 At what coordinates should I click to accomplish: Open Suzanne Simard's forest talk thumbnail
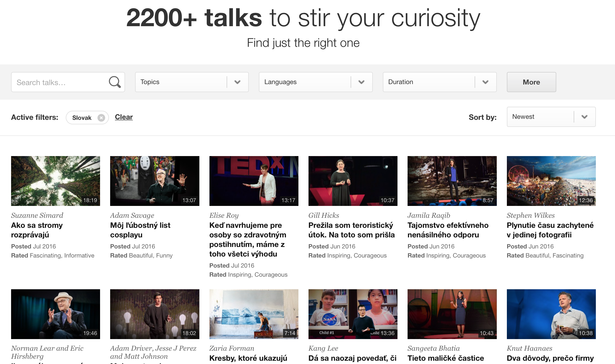click(x=55, y=181)
